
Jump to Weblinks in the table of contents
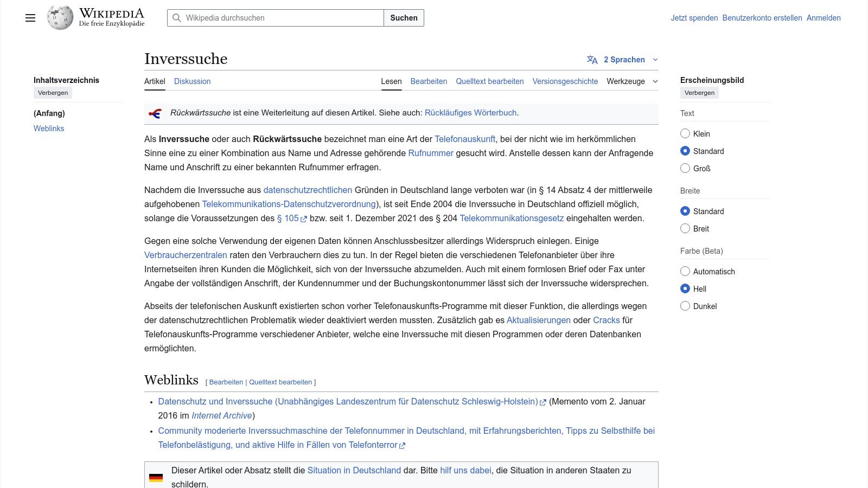[x=49, y=129]
